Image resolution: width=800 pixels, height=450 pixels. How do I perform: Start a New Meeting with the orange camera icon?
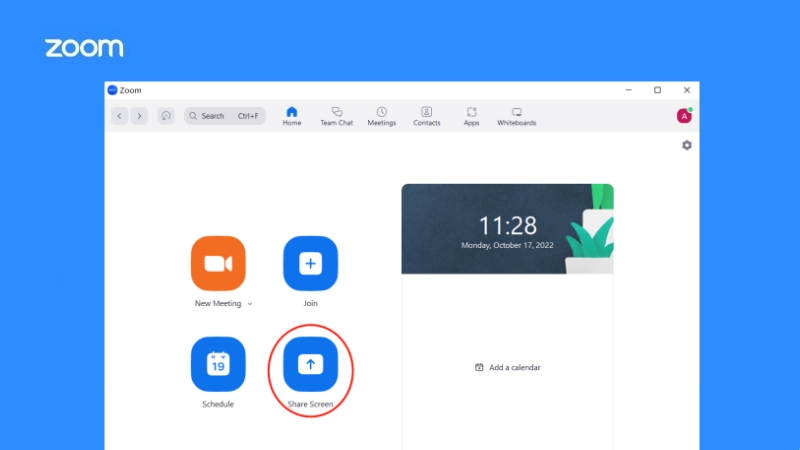coord(218,263)
